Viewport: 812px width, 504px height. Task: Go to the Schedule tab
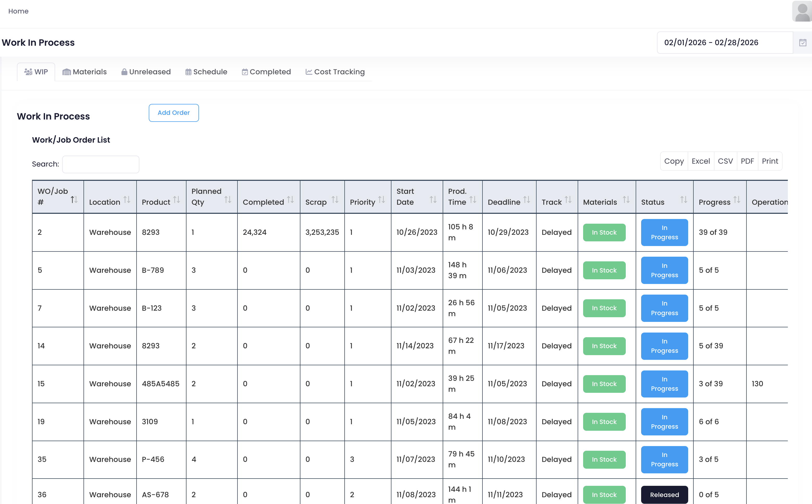pos(206,72)
